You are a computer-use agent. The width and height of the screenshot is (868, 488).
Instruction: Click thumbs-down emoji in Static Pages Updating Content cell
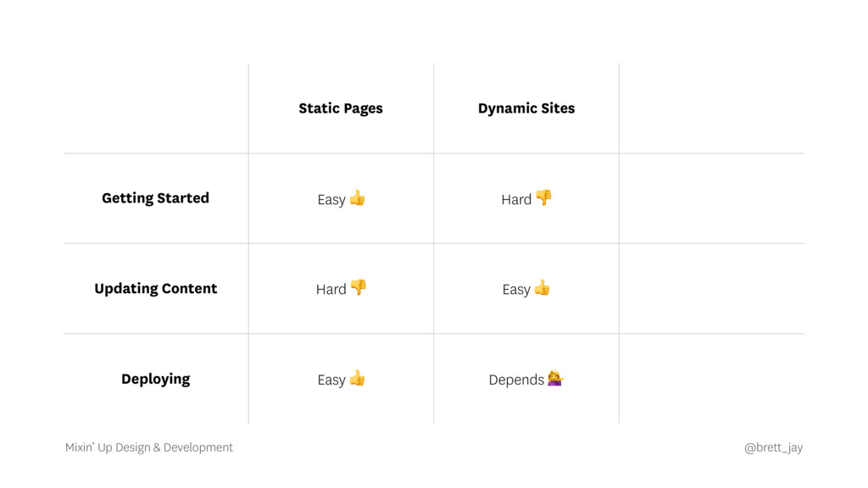click(359, 287)
